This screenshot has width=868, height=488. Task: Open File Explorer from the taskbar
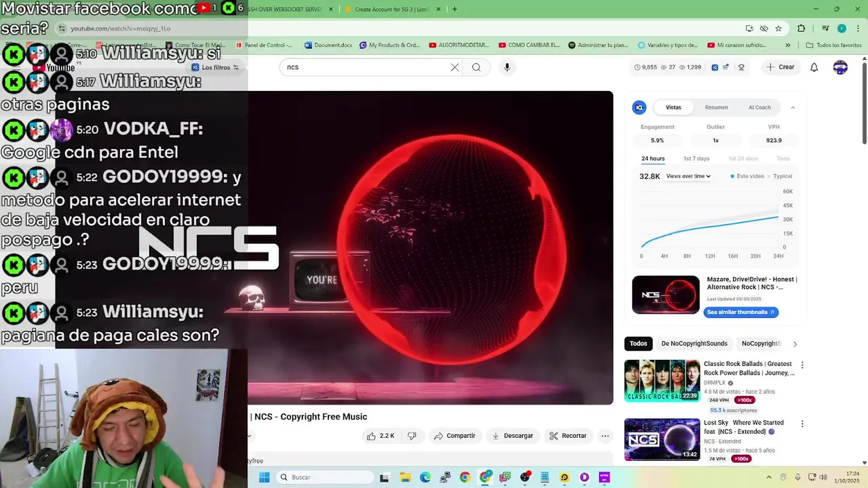(405, 477)
